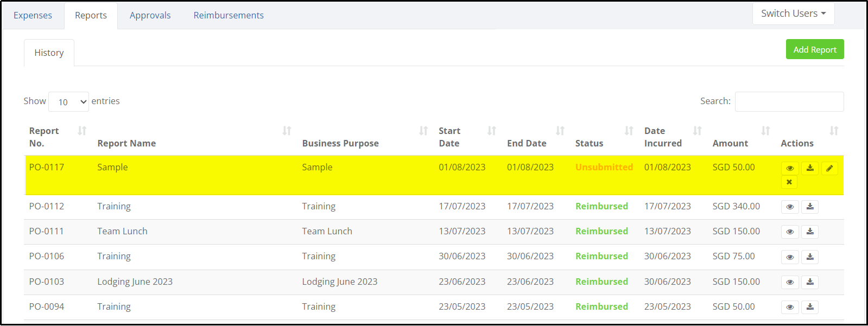This screenshot has width=868, height=326.
Task: View report PO-0111 via eye icon
Action: [790, 232]
